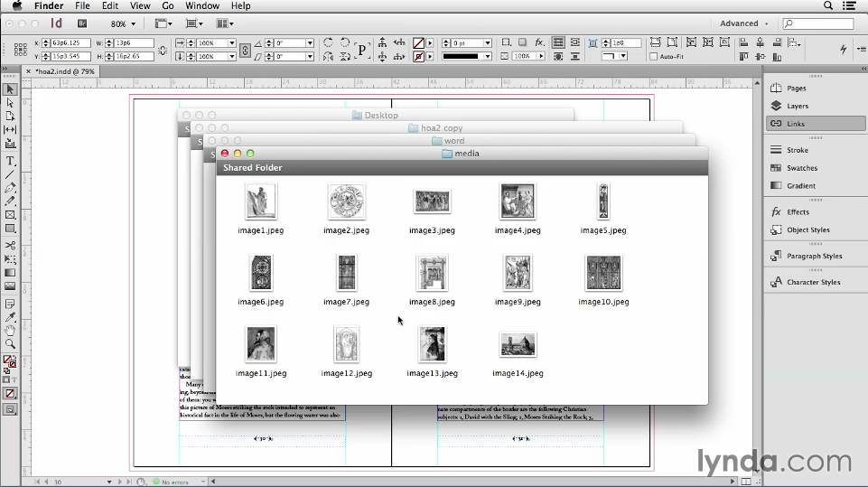The image size is (868, 487).
Task: Select the Type tool
Action: 10,161
